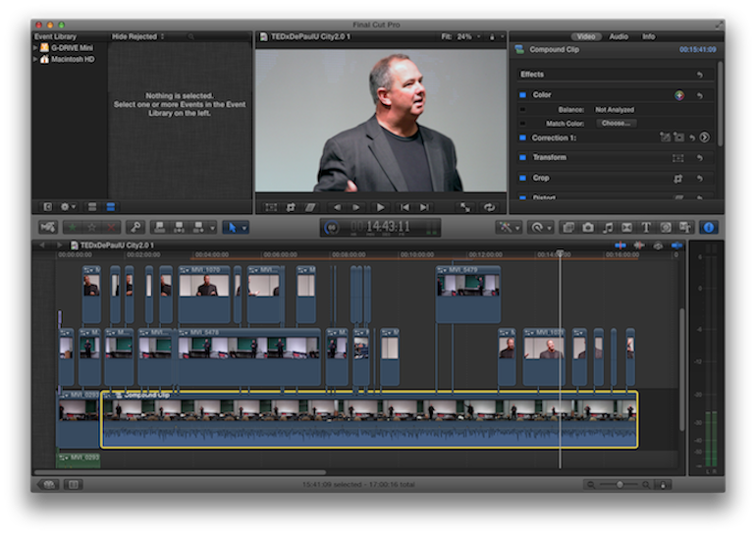Step back one frame in the viewer
The height and width of the screenshot is (535, 756).
tap(337, 207)
